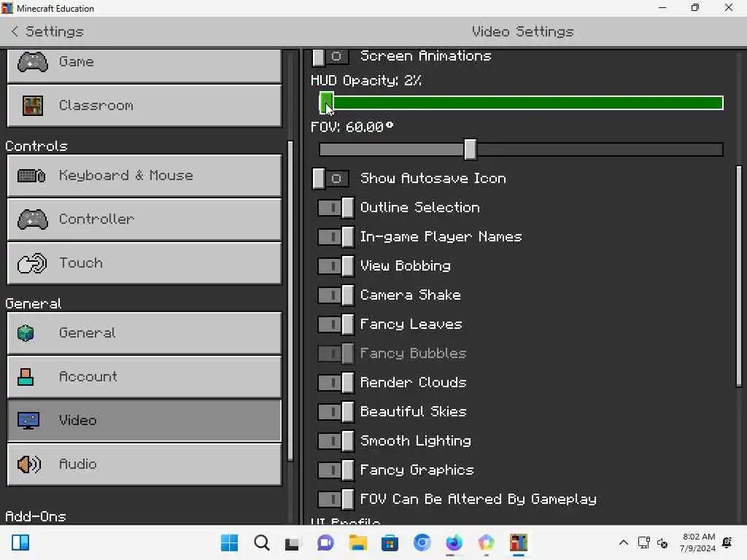747x560 pixels.
Task: Click the gamepad icon beside Game
Action: click(x=32, y=62)
